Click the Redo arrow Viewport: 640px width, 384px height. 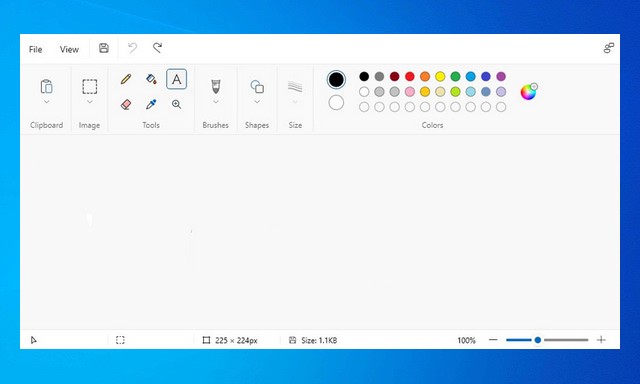tap(157, 48)
